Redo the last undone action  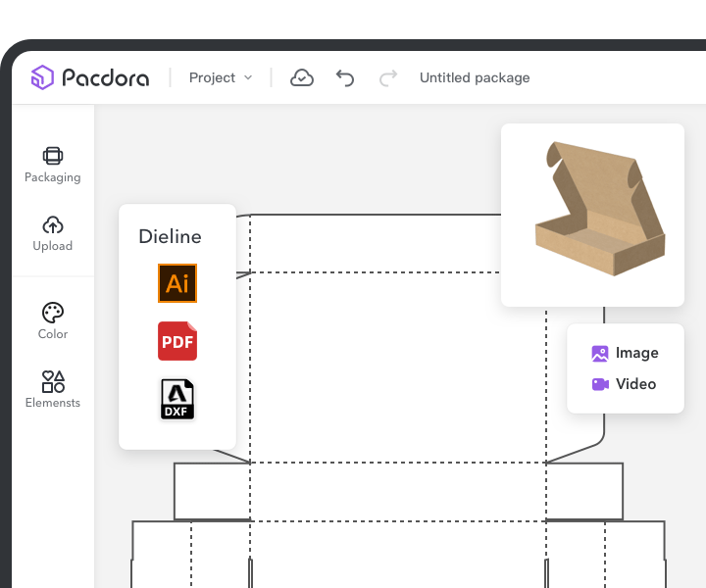click(388, 77)
